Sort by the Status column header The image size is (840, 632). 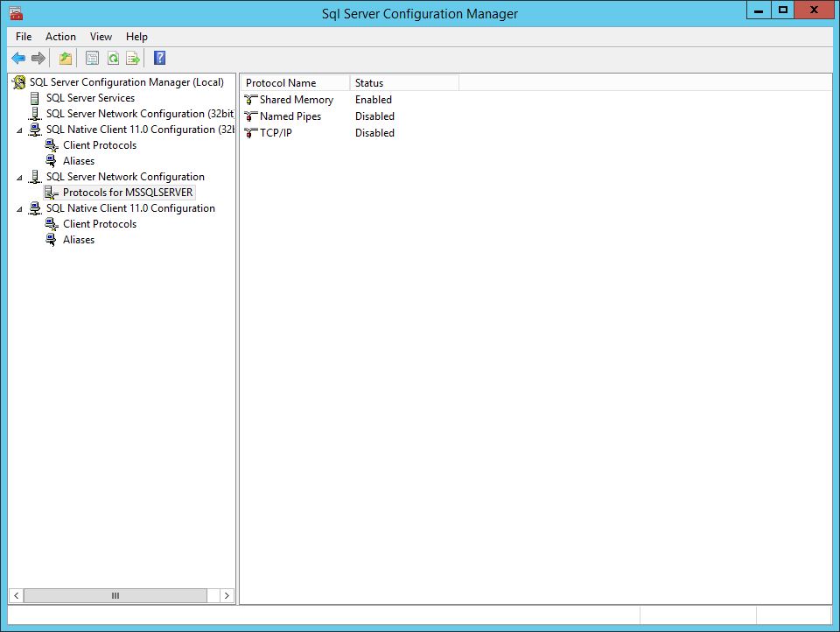coord(404,83)
